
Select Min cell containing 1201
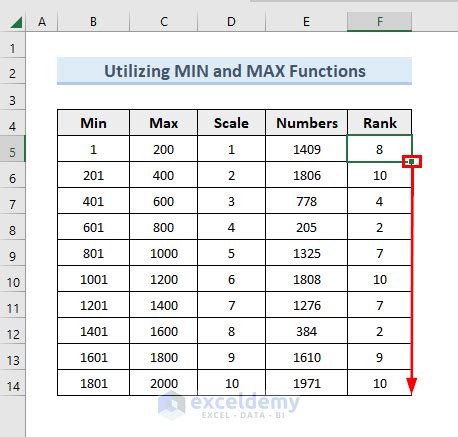tap(93, 305)
